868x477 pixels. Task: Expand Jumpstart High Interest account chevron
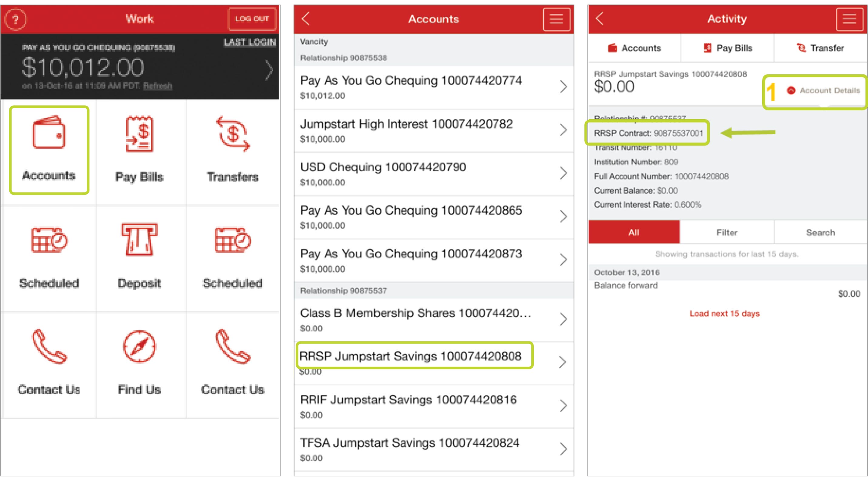coord(563,130)
